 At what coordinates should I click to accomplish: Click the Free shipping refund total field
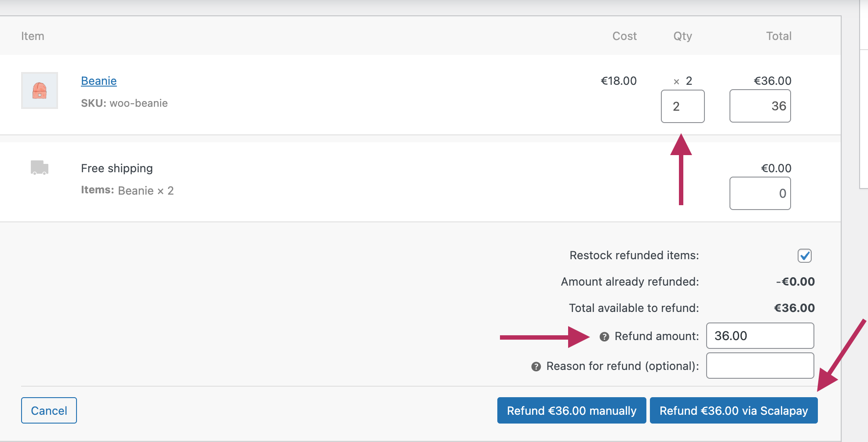pyautogui.click(x=760, y=193)
